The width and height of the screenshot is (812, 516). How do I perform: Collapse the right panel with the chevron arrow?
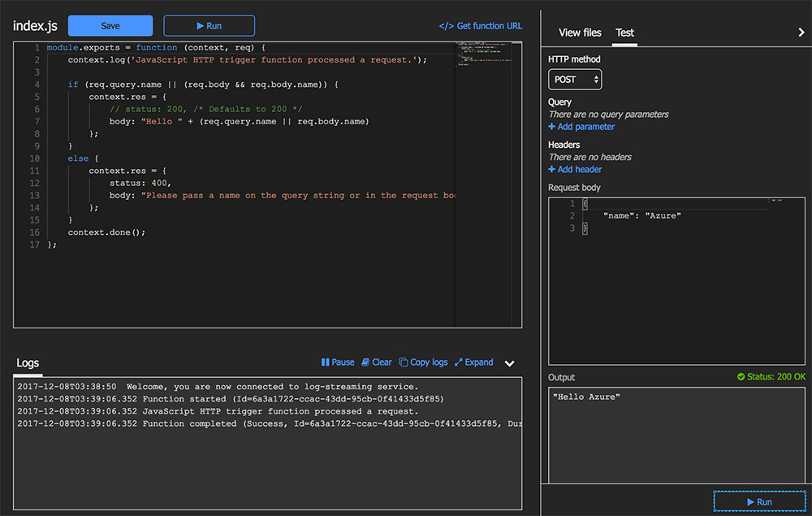801,33
